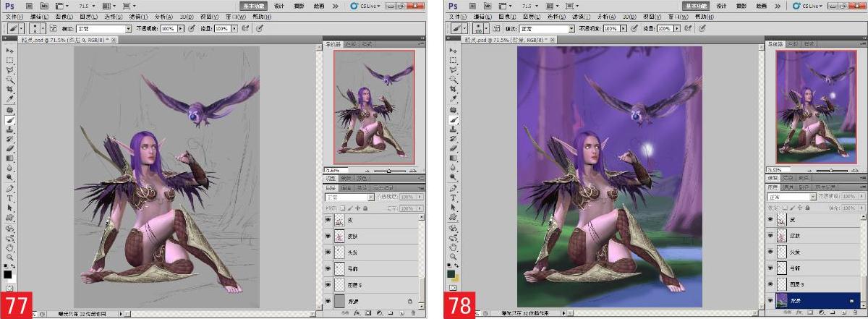Screen dimensions: 868x319
Task: Open the 文件 menu in left window
Action: tap(13, 15)
